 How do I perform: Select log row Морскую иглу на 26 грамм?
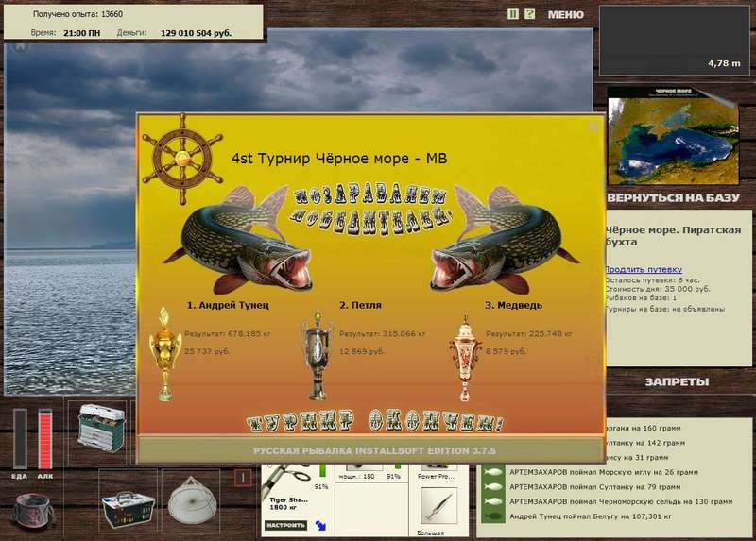coord(604,472)
